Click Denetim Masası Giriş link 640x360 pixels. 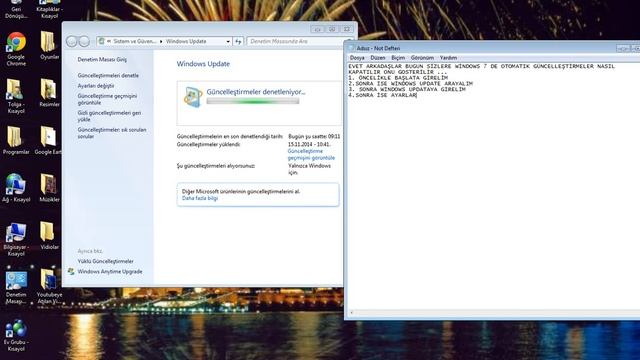[x=102, y=60]
